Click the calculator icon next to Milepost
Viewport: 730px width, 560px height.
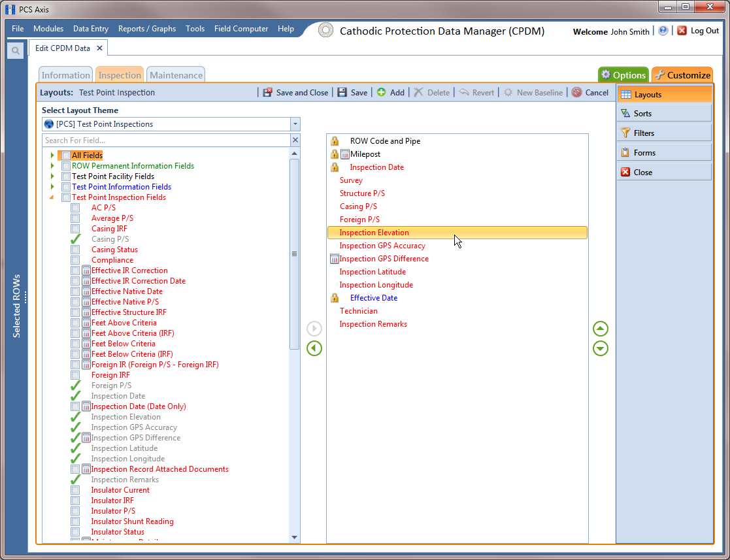[x=345, y=154]
